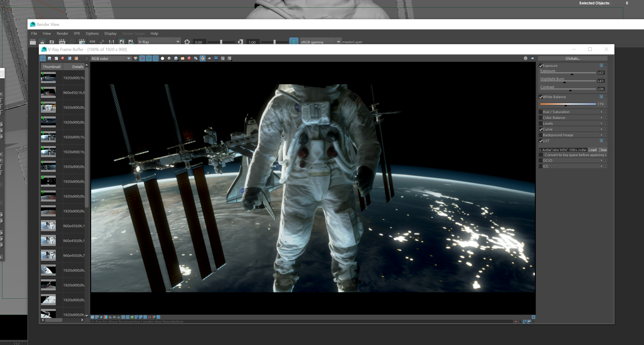Screen dimensions: 644x345
Task: Click the stop render icon
Action: tap(526, 58)
